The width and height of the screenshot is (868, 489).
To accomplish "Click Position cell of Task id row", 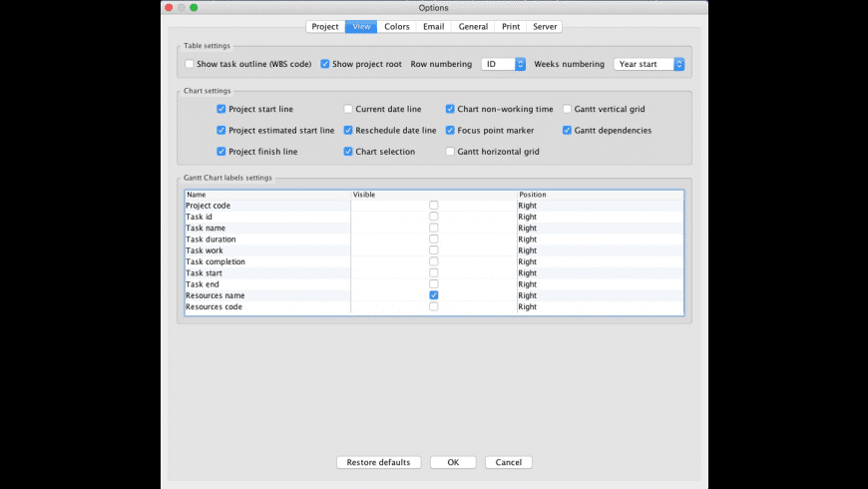I will [x=600, y=217].
